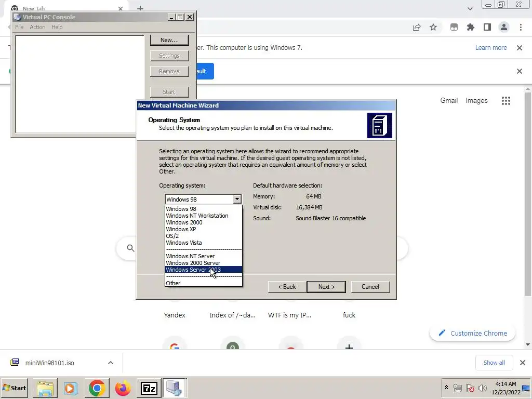Viewport: 532px width, 399px height.
Task: Click the virtual machine list box
Action: pos(79,84)
